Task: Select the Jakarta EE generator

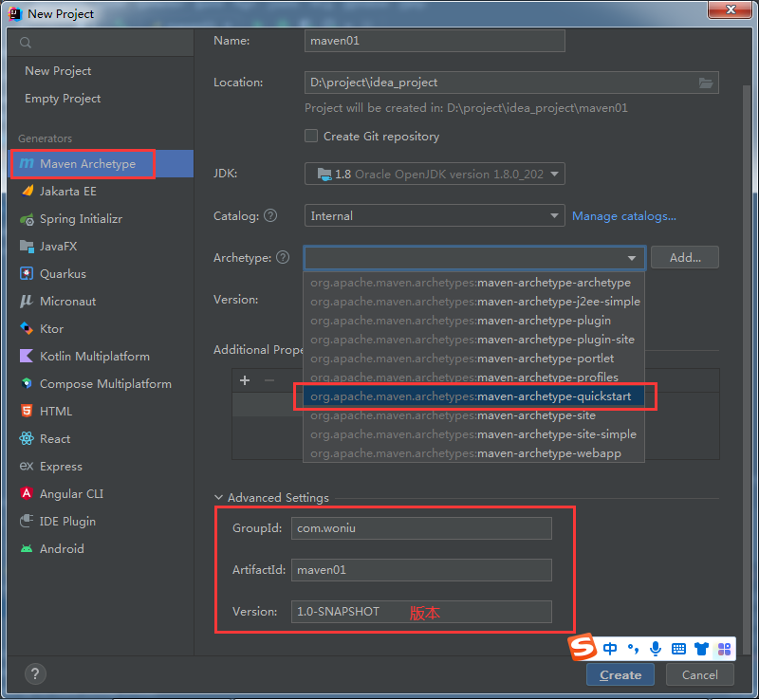Action: pyautogui.click(x=102, y=192)
